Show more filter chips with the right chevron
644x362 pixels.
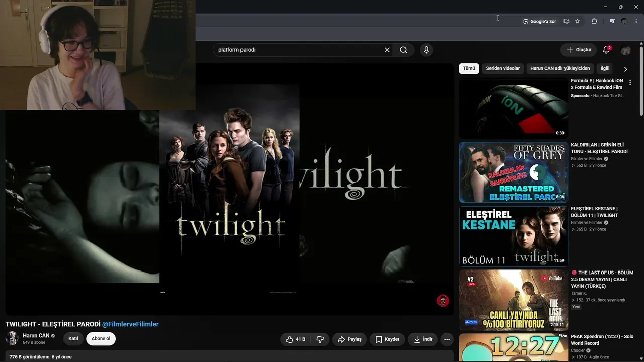click(x=625, y=69)
